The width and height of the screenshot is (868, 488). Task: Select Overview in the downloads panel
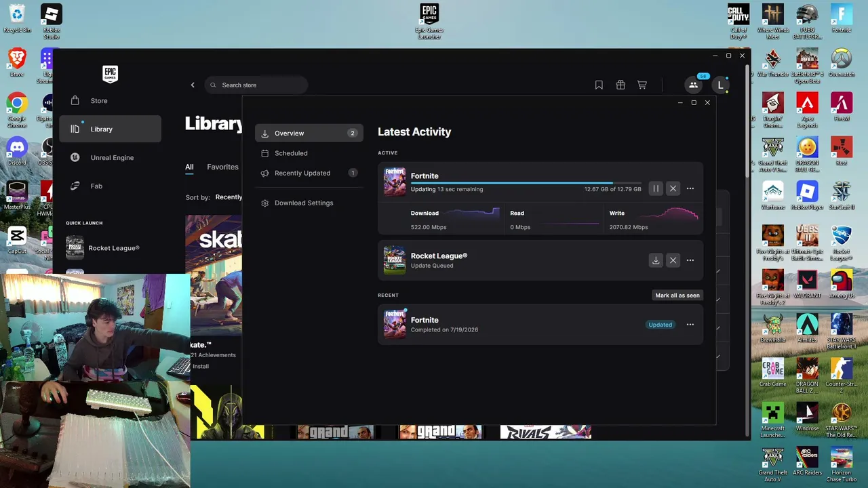click(309, 134)
